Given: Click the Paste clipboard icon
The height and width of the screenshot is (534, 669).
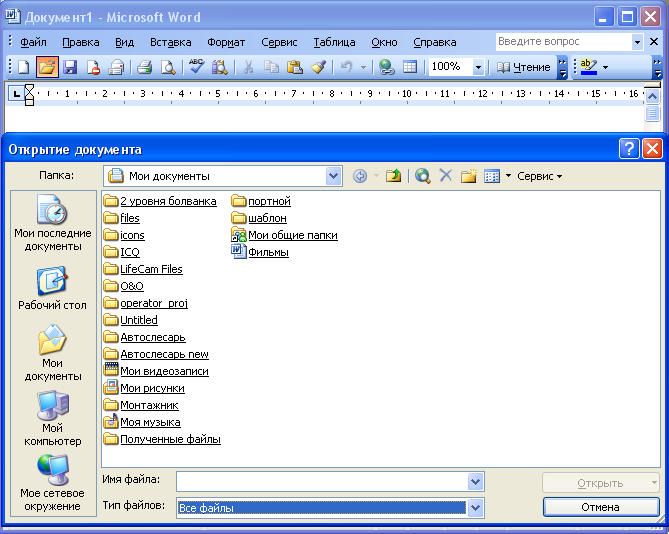Looking at the screenshot, I should (x=294, y=67).
